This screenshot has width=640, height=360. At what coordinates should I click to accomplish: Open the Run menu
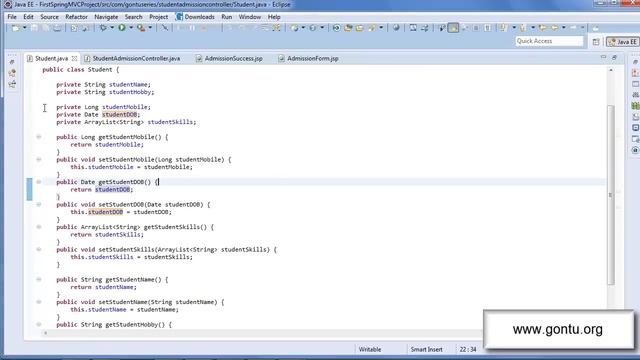click(x=227, y=17)
